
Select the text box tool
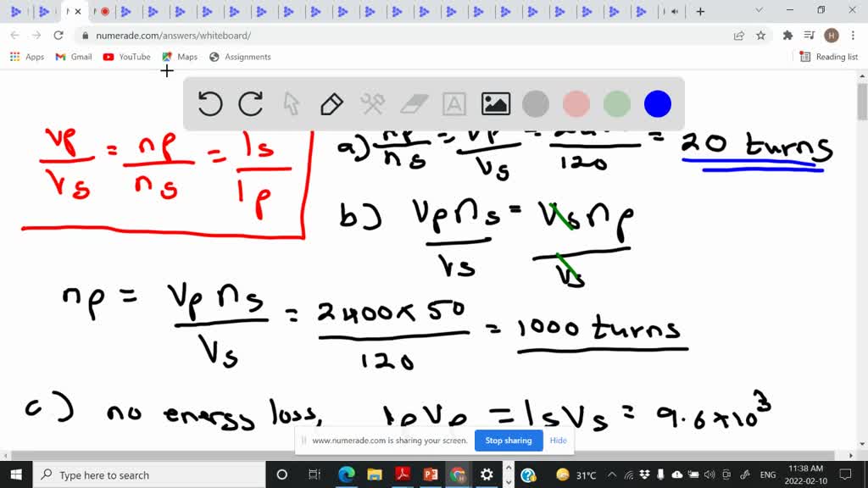[x=454, y=104]
